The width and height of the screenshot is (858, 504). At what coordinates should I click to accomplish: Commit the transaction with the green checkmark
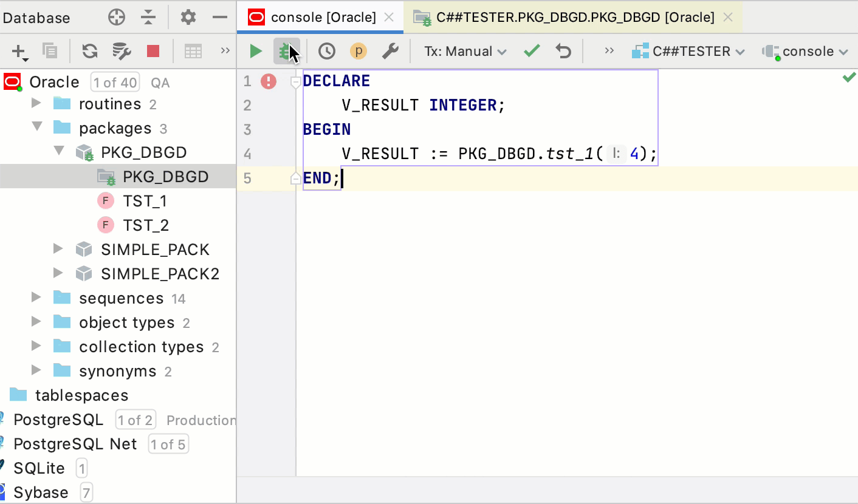[531, 51]
